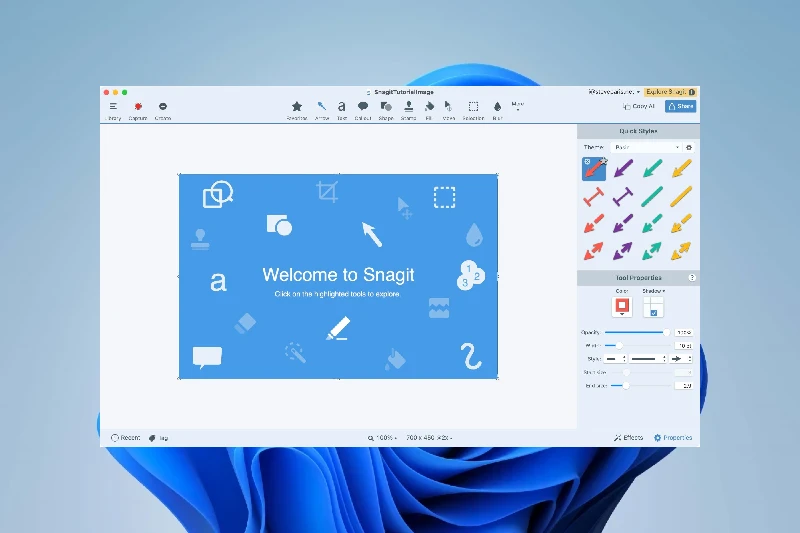The width and height of the screenshot is (800, 533).
Task: Select the red T-ended line style
Action: click(594, 196)
